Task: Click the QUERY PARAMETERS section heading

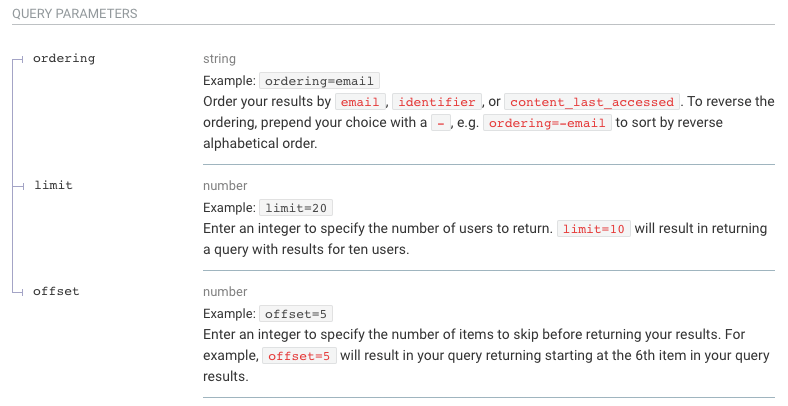Action: click(x=74, y=14)
